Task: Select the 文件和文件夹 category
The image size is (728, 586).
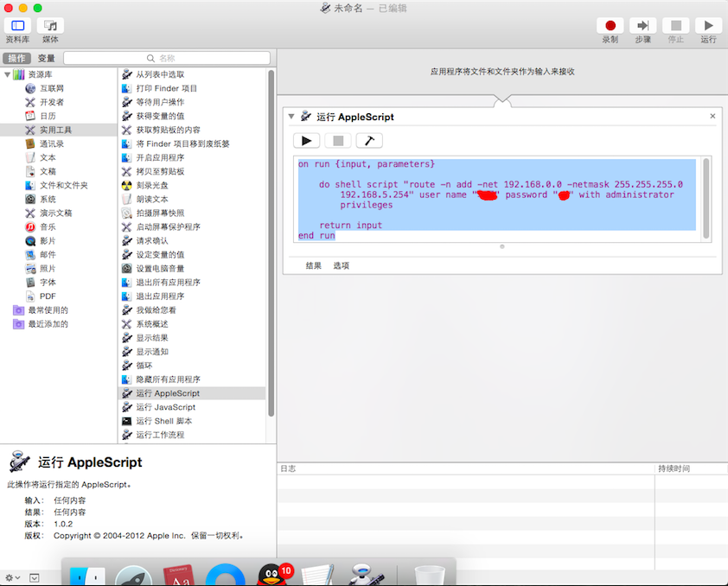Action: tap(58, 185)
